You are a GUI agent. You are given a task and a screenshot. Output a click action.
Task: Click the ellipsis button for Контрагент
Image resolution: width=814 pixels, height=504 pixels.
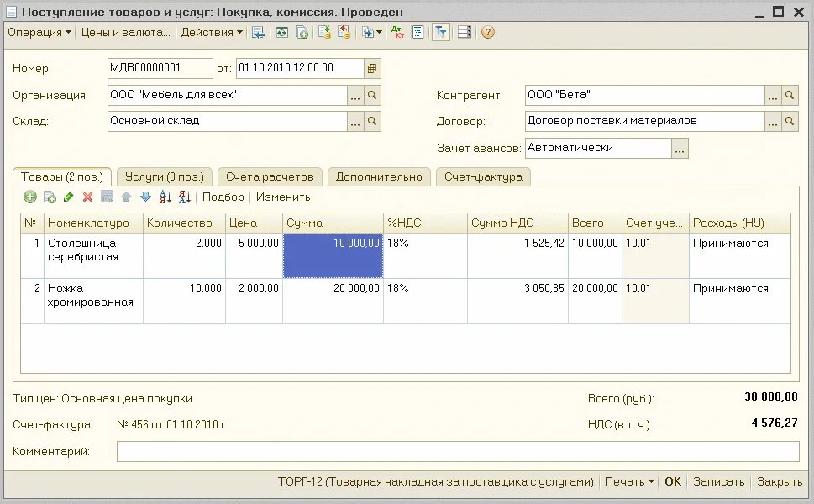click(773, 95)
